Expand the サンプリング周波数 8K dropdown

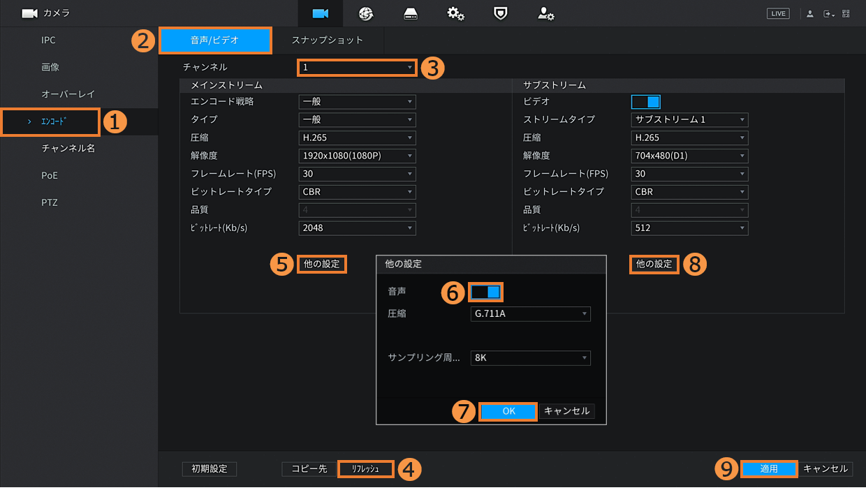531,358
